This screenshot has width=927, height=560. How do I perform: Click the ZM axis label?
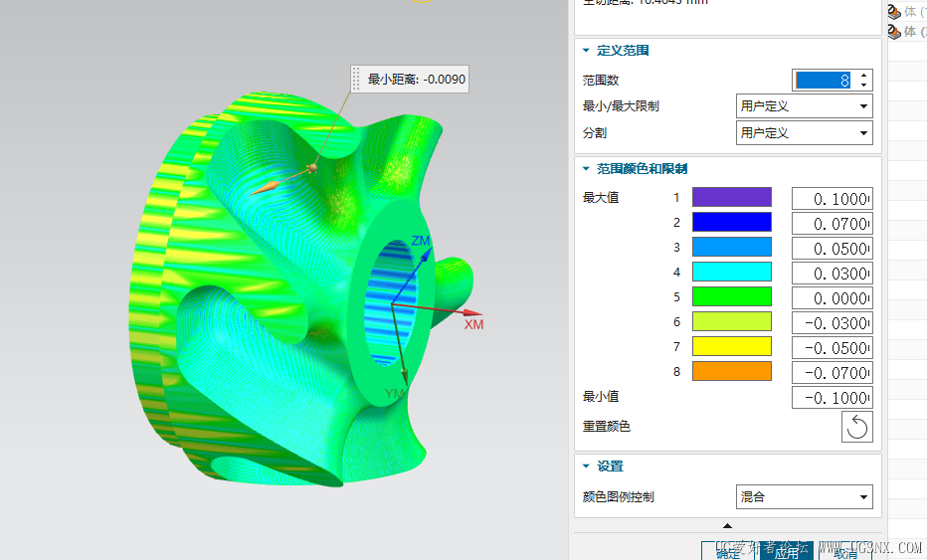421,241
